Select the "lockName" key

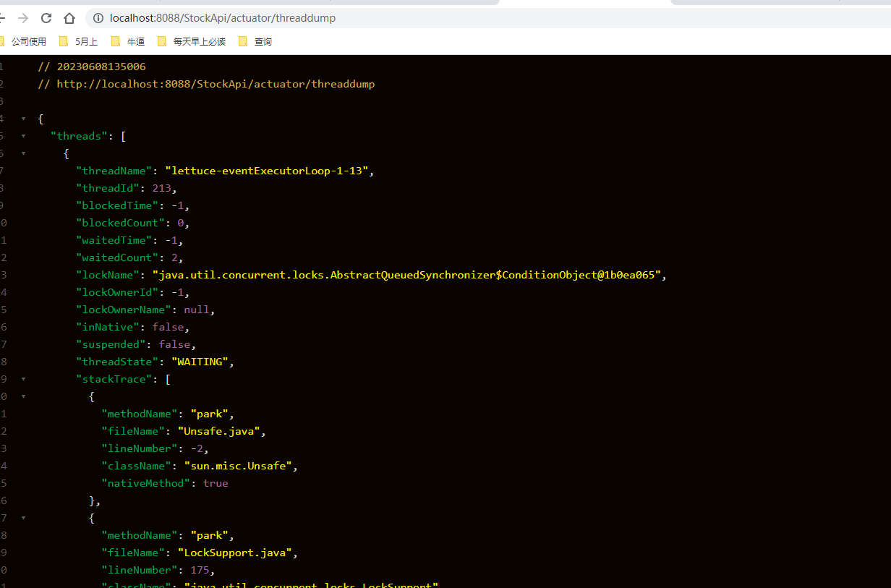coord(108,275)
